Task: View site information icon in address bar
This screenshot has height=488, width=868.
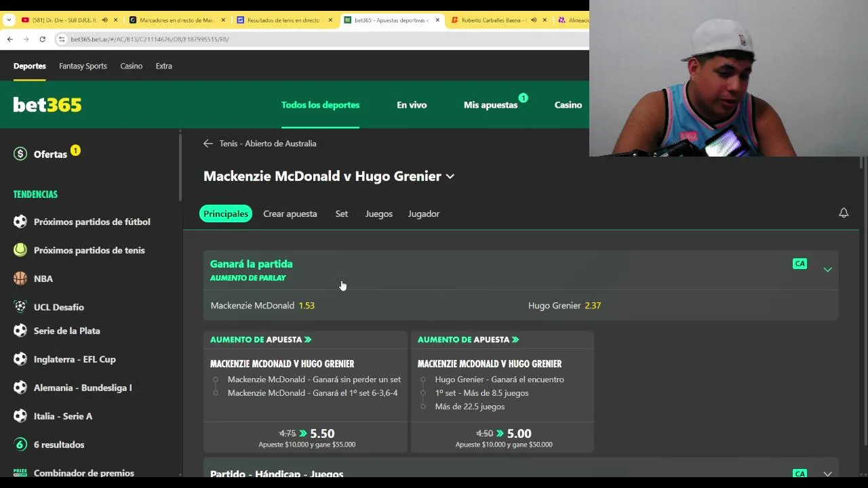Action: [62, 39]
